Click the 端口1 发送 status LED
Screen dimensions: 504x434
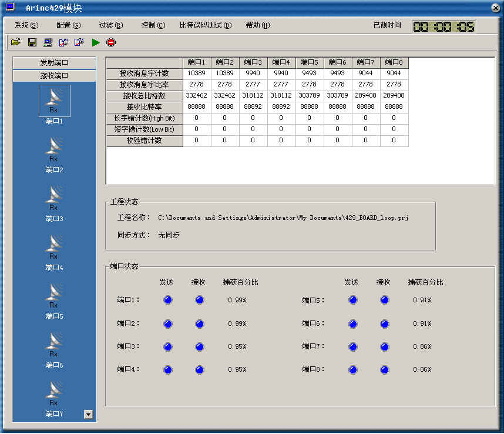click(x=168, y=300)
